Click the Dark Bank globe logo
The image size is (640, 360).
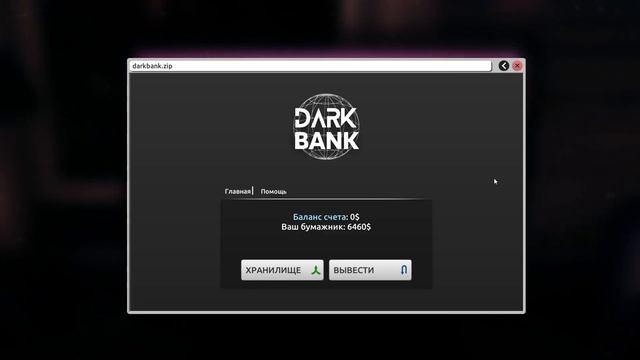[327, 127]
